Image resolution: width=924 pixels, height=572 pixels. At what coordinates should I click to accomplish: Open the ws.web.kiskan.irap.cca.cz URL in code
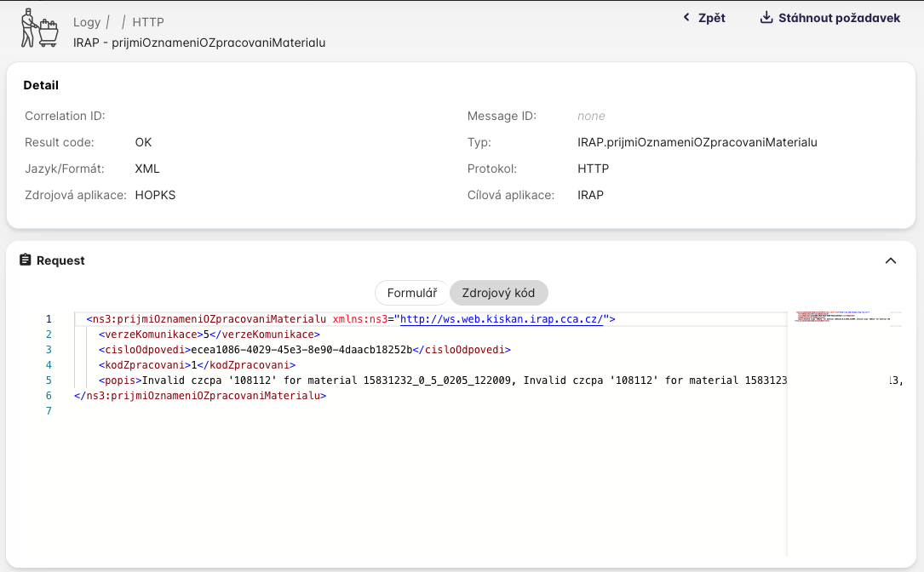(502, 319)
